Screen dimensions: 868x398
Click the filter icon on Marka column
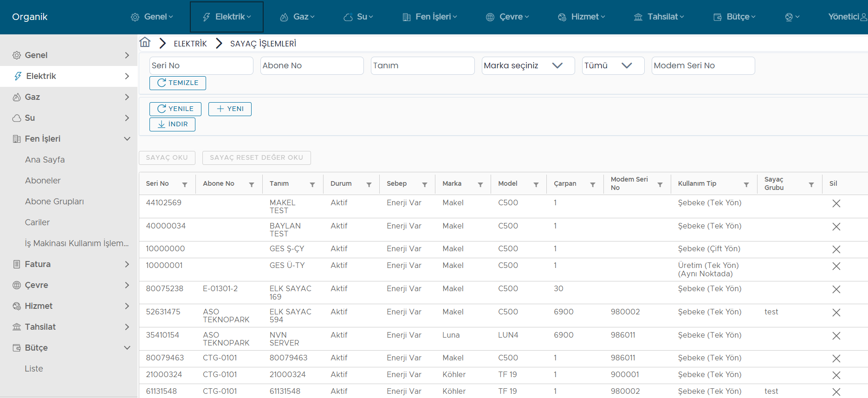(480, 184)
